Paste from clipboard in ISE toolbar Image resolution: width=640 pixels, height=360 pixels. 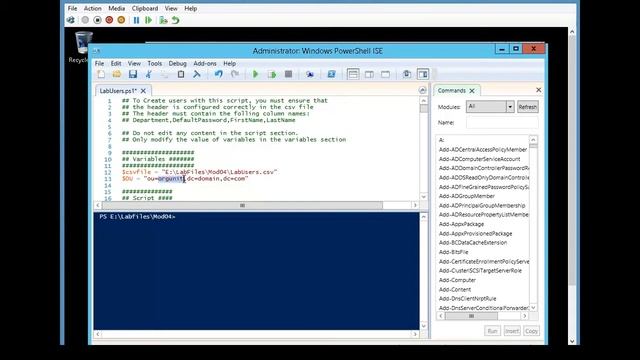[181, 74]
